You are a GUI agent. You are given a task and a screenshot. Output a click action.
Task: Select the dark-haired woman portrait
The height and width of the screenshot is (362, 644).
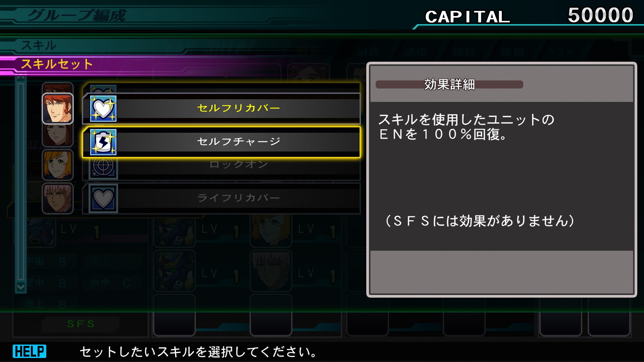[58, 135]
